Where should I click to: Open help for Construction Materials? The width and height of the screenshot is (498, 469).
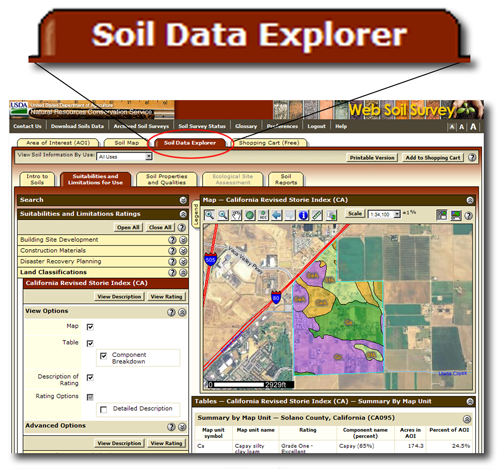click(x=172, y=251)
